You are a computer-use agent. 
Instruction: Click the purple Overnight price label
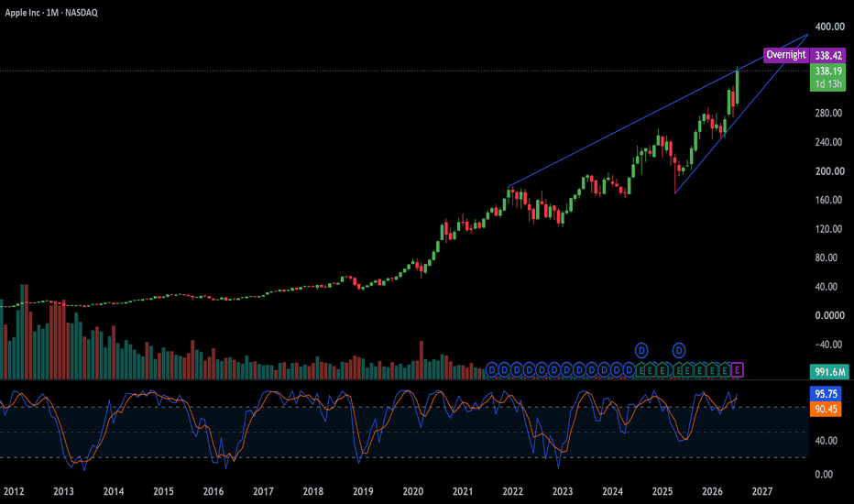point(786,54)
